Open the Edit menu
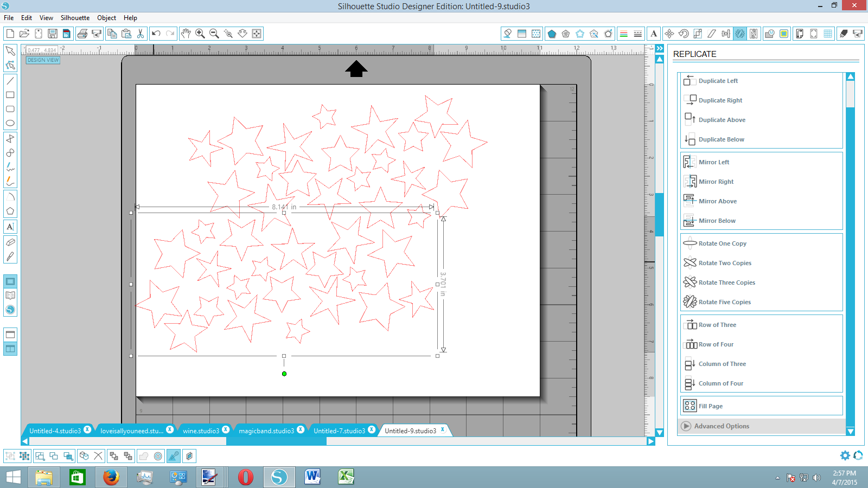 click(x=27, y=18)
